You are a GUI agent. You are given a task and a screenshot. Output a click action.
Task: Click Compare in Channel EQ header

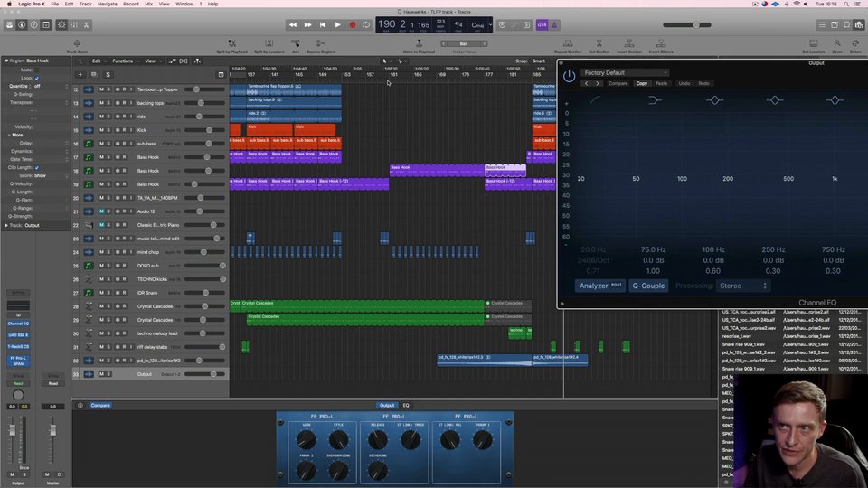point(618,83)
